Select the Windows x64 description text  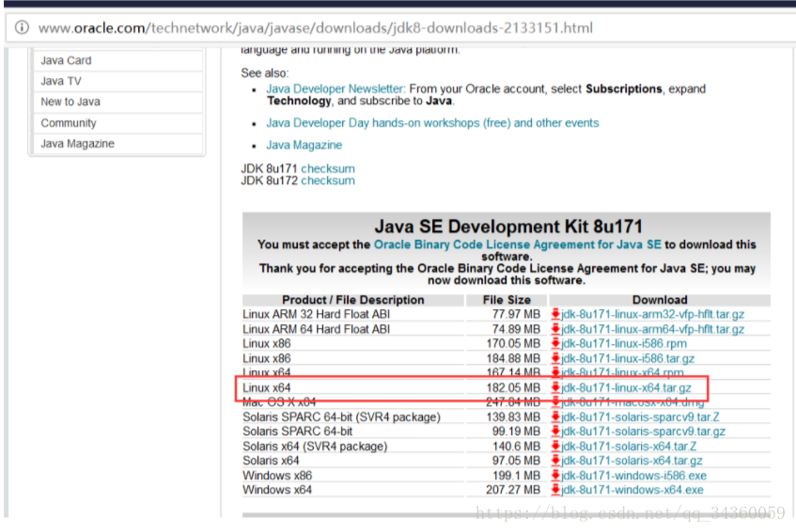pos(277,490)
